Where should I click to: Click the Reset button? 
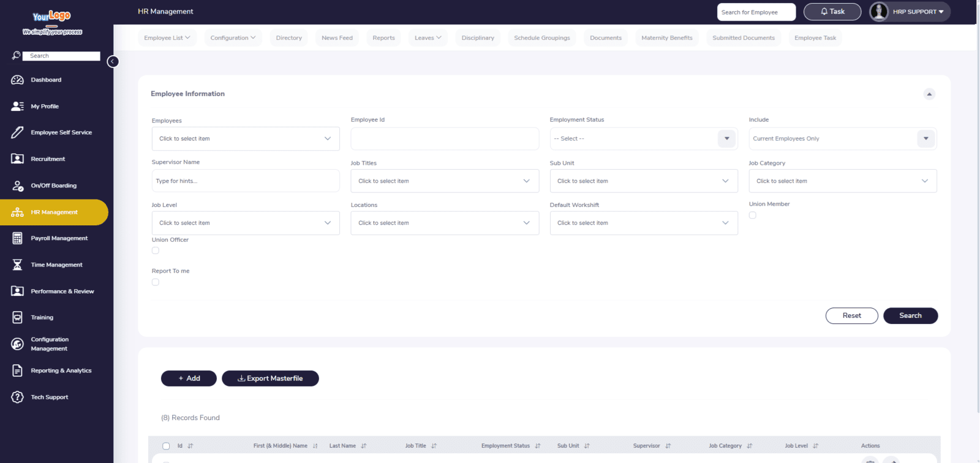[x=852, y=315]
